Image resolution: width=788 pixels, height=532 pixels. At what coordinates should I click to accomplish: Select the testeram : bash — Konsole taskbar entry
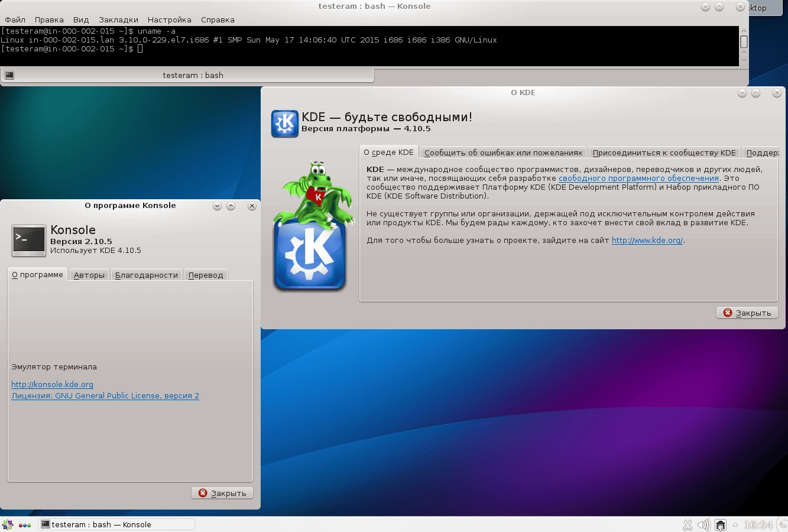[116, 524]
